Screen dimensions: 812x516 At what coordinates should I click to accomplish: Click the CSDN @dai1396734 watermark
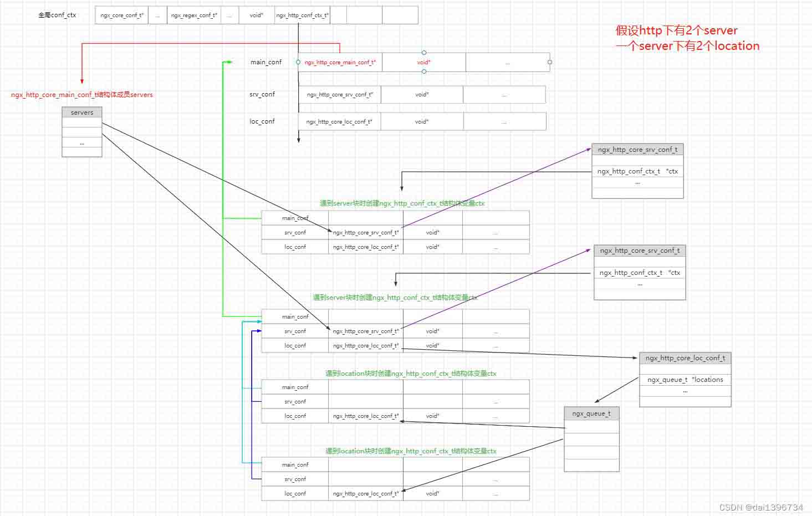pyautogui.click(x=761, y=507)
